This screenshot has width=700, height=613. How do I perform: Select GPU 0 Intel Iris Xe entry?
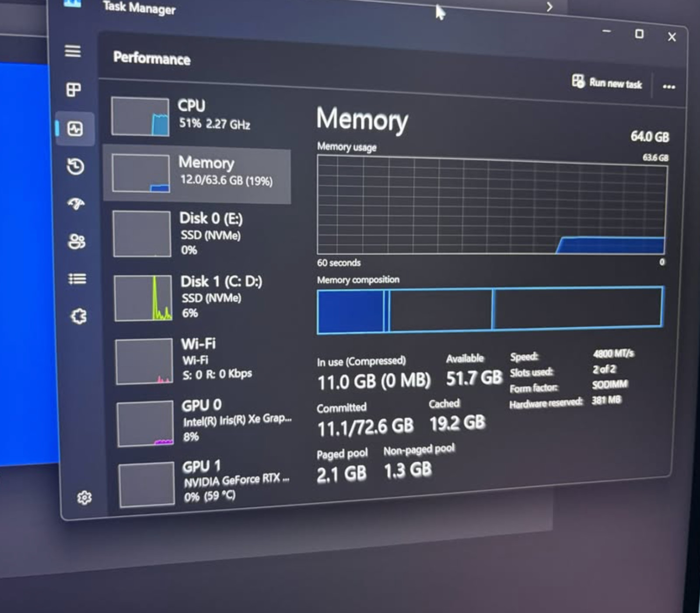(202, 423)
